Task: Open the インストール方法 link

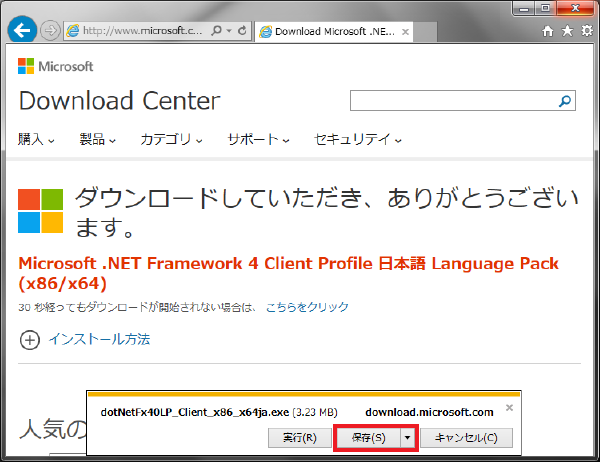Action: click(x=99, y=339)
